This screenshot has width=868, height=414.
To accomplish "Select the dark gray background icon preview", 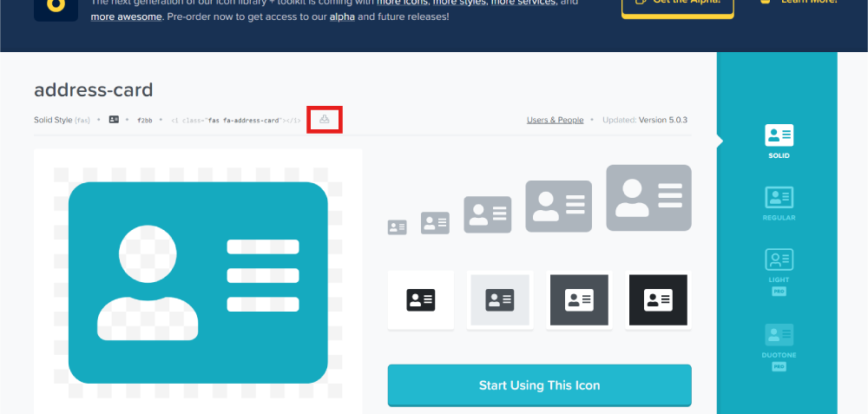I will click(x=579, y=300).
